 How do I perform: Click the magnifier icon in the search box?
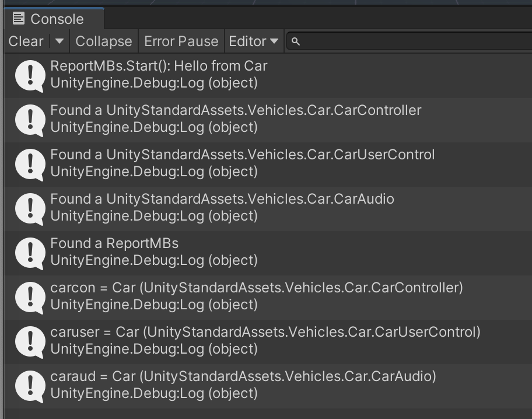pos(296,41)
